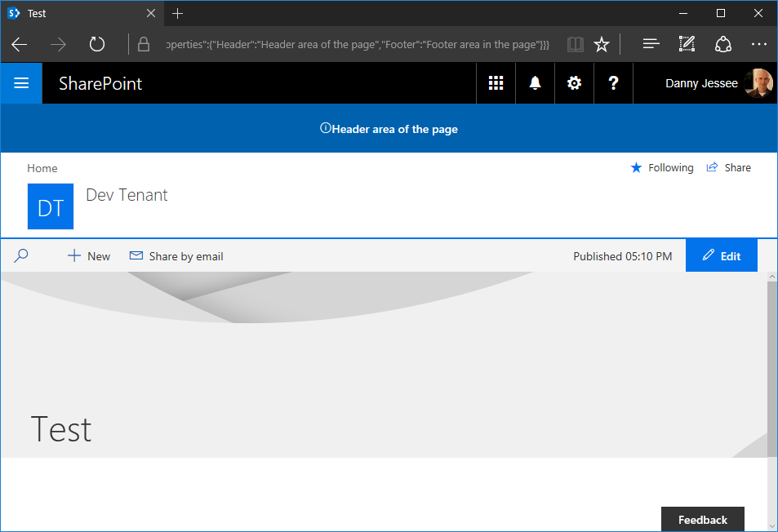Click the search magnifier icon
Screen dimensions: 778x532
(x=21, y=256)
